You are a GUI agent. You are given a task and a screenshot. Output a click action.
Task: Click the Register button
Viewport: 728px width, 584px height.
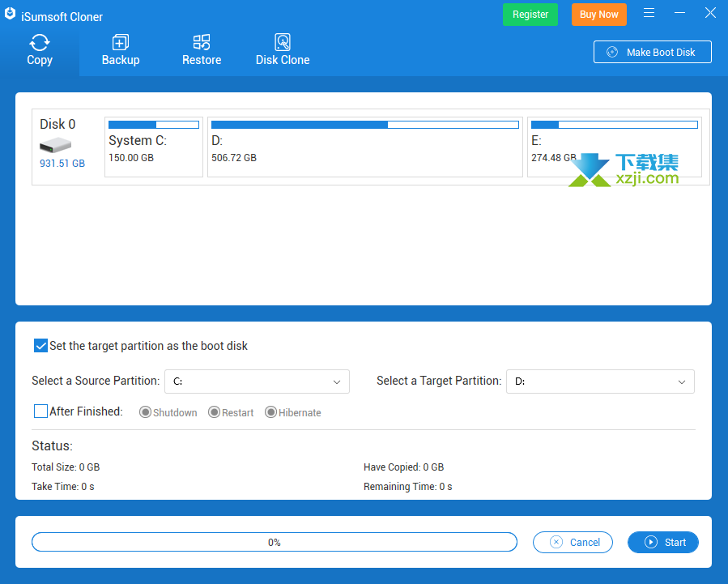point(530,15)
